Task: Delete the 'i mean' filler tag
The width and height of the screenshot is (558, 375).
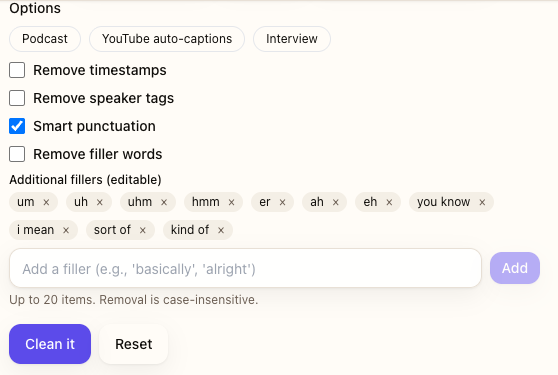Action: (x=66, y=230)
